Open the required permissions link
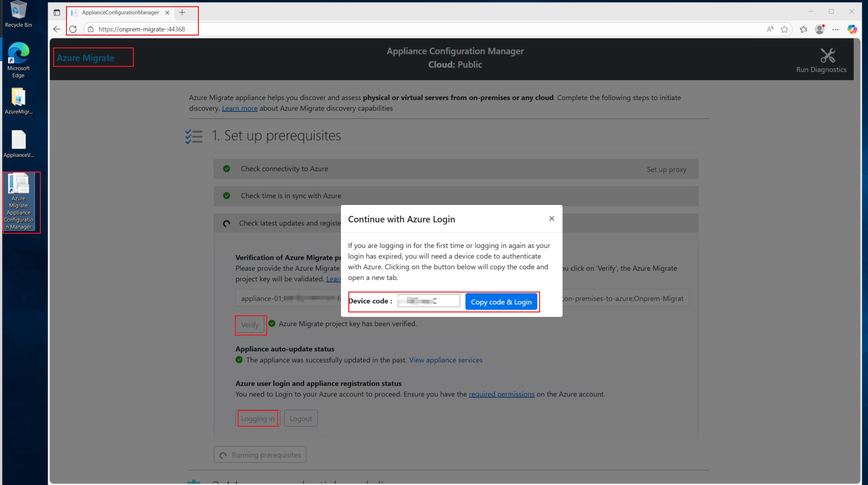Screen dimensions: 868x485 point(501,394)
